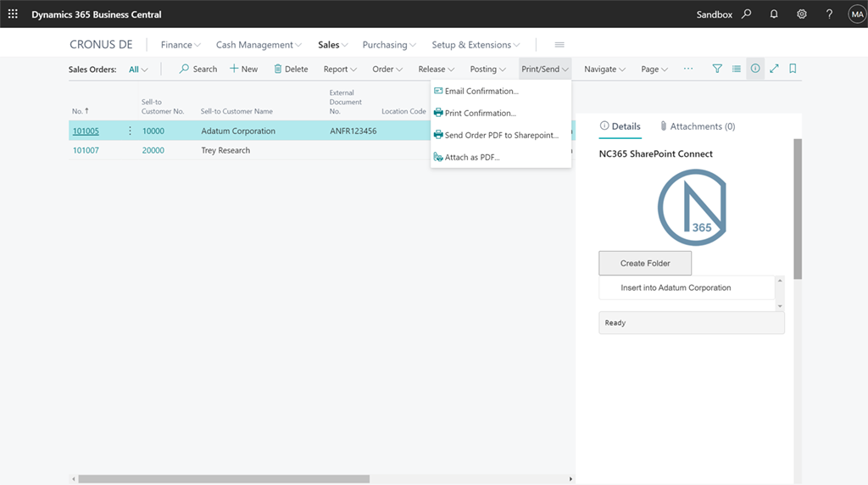868x485 pixels.
Task: Create a New sales order
Action: 243,69
